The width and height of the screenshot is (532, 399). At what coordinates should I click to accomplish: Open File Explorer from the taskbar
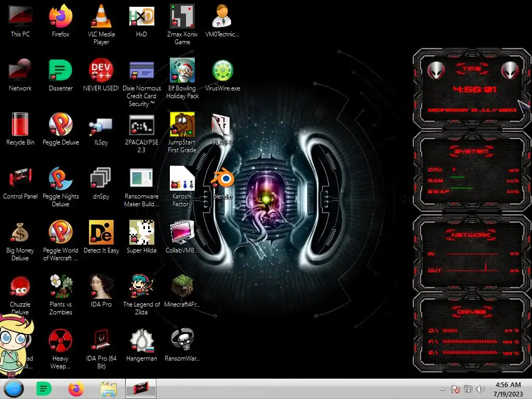pyautogui.click(x=109, y=389)
